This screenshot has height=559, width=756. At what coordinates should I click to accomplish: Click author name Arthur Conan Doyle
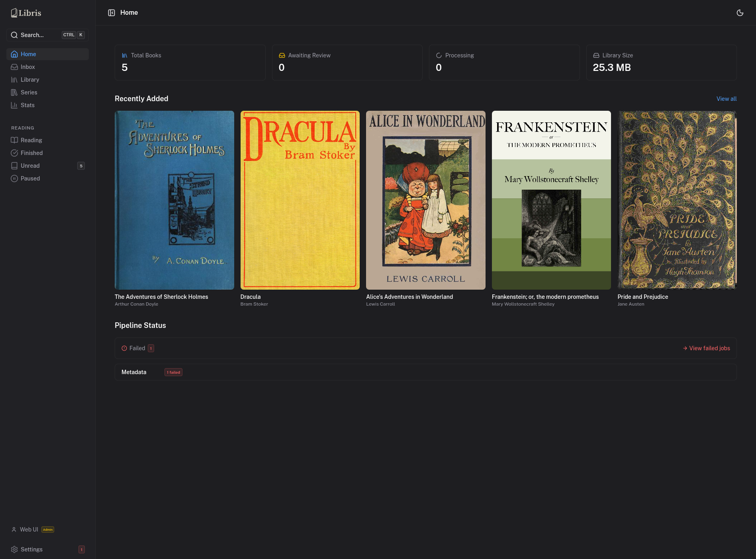coord(136,304)
